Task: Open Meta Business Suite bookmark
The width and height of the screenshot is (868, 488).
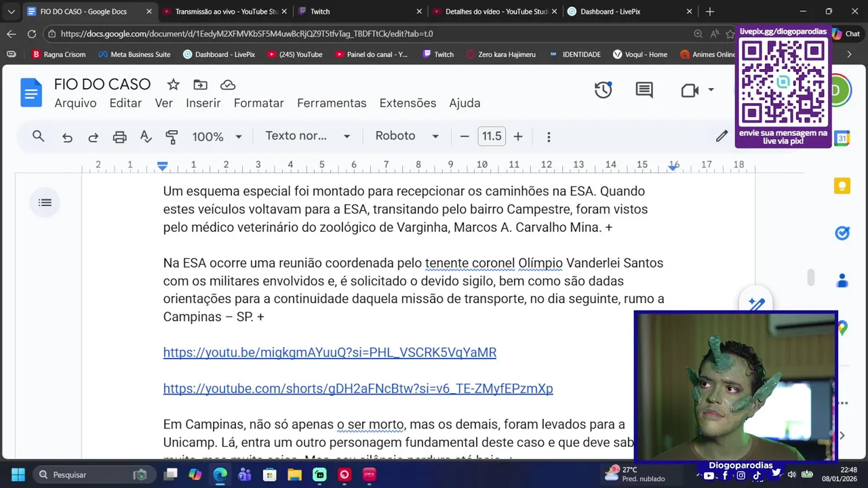Action: 134,54
